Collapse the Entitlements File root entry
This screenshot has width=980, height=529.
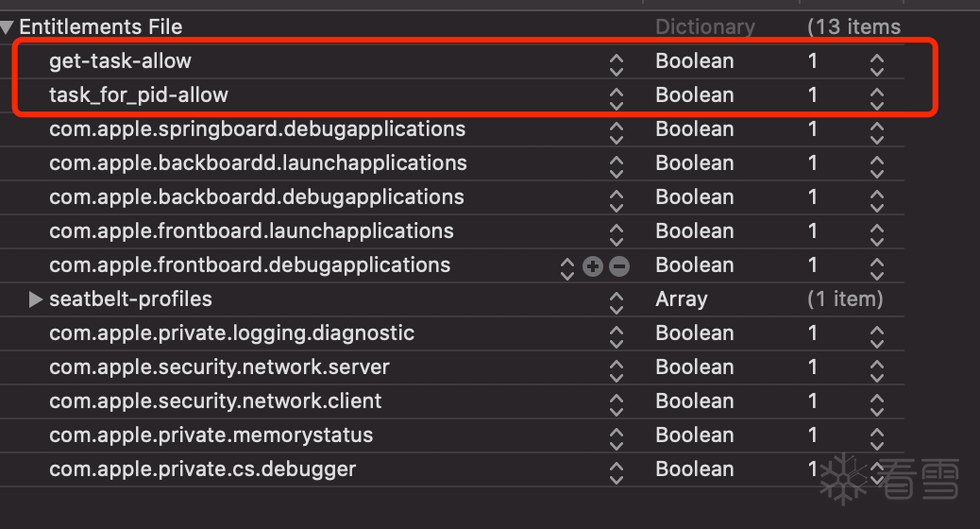pyautogui.click(x=8, y=27)
